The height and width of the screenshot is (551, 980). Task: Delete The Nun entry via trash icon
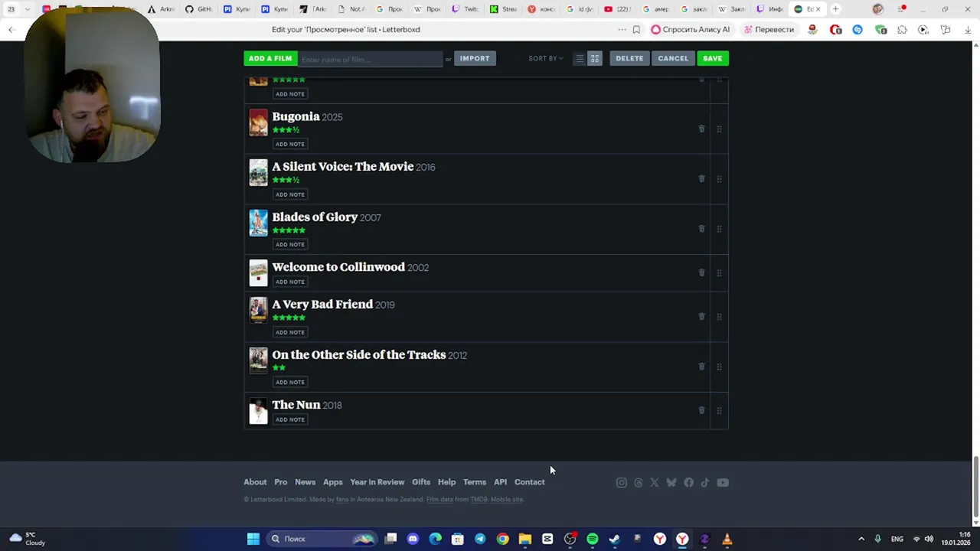click(701, 410)
